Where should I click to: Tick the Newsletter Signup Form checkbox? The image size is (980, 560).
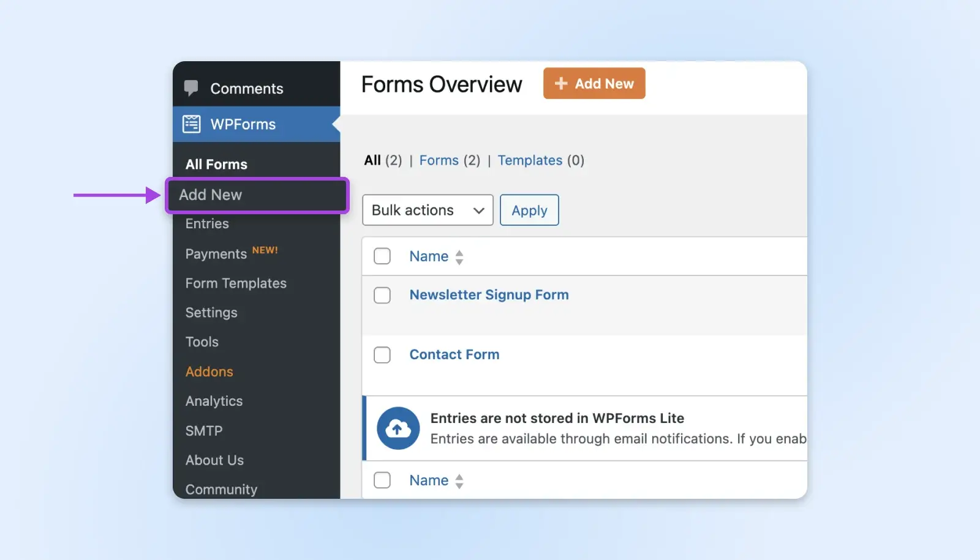point(382,295)
